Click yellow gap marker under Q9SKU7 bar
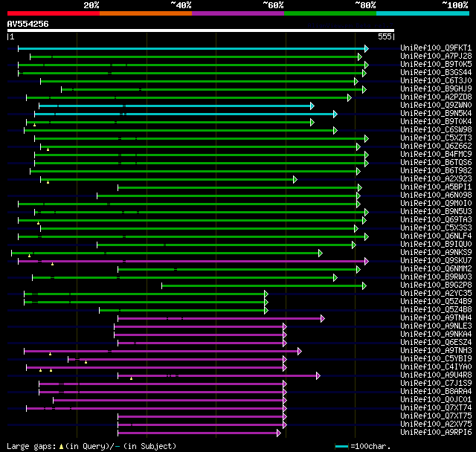The width and height of the screenshot is (476, 452). coord(53,264)
